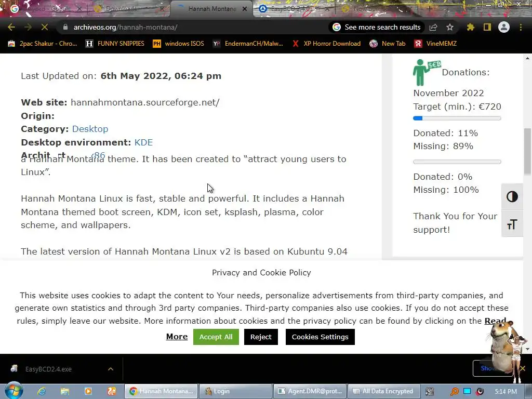The height and width of the screenshot is (399, 532).
Task: Share this page via the share icon
Action: [433, 27]
